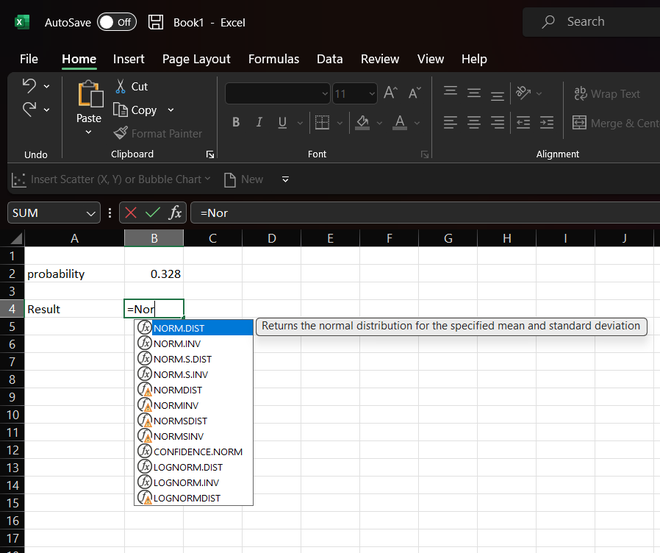Open Insert Function fx dialog
Screen dimensions: 660x553
[175, 212]
